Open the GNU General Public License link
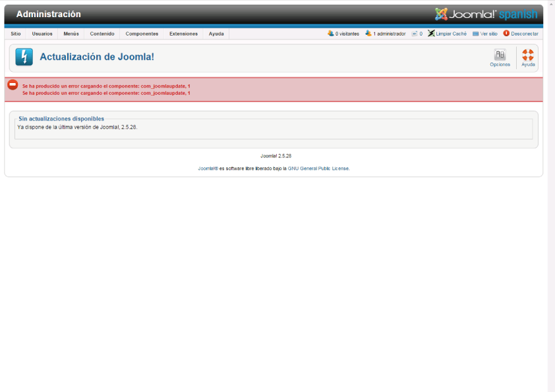The image size is (555, 392). point(318,169)
